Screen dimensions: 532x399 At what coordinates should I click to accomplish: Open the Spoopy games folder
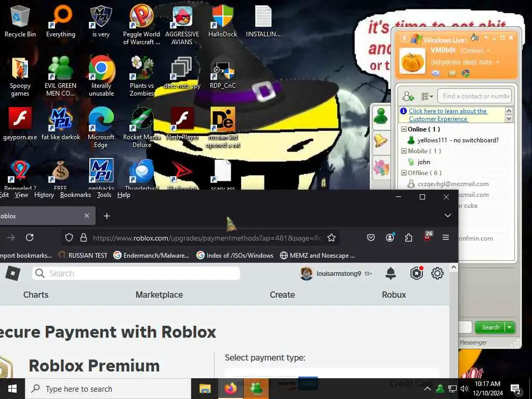[20, 77]
